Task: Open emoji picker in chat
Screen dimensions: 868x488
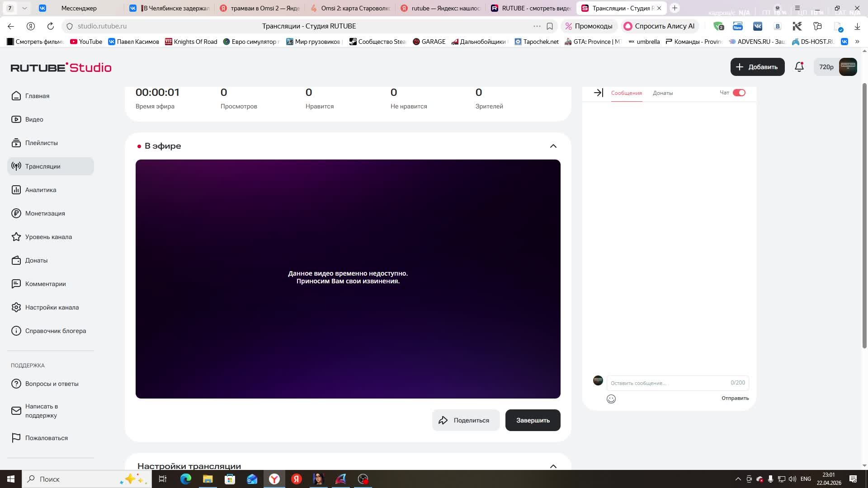Action: [x=611, y=399]
